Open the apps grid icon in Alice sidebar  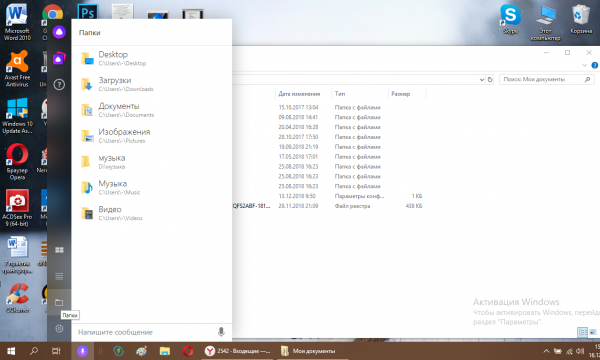(59, 250)
